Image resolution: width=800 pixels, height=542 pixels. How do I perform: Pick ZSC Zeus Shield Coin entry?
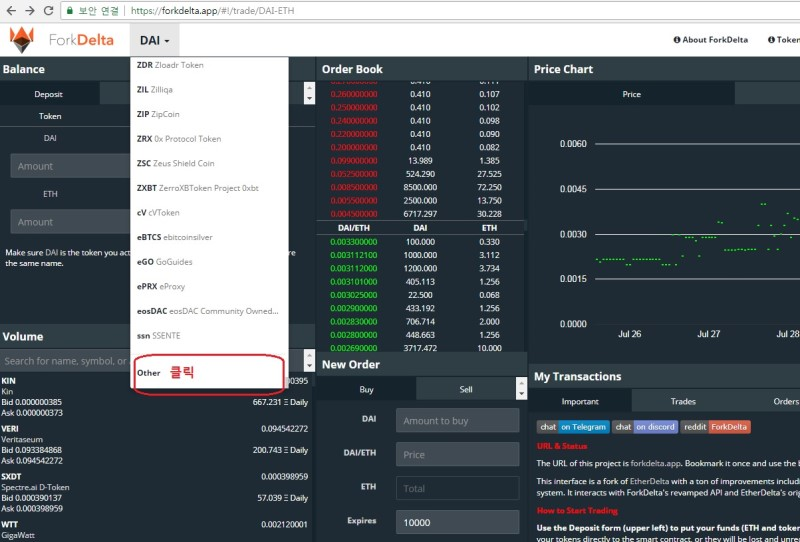[x=209, y=163]
